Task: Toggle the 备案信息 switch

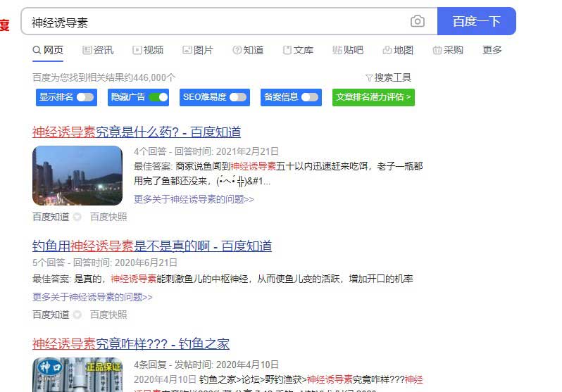Action: (x=310, y=97)
